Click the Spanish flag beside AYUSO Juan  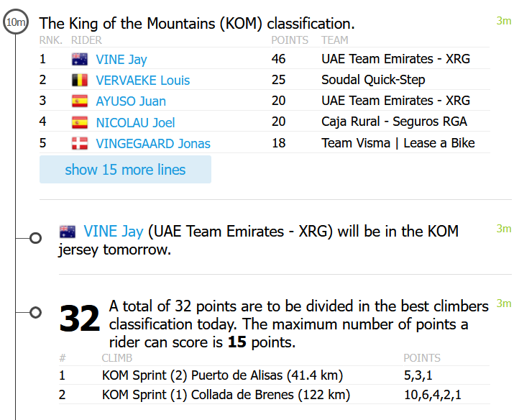tap(79, 101)
